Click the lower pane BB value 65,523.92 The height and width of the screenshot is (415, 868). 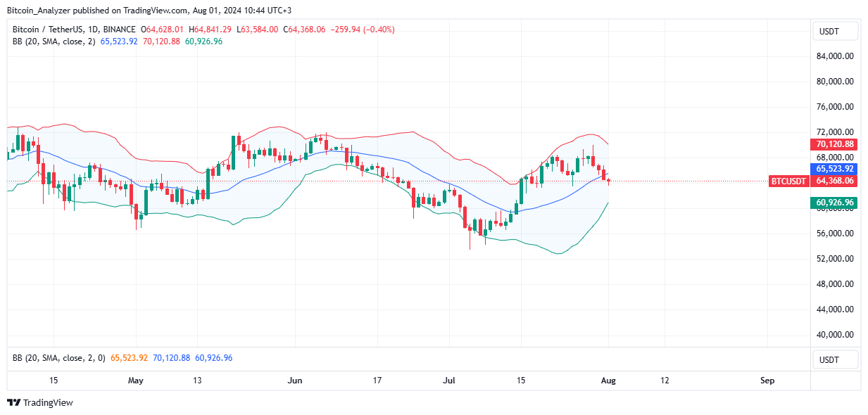[x=129, y=357]
